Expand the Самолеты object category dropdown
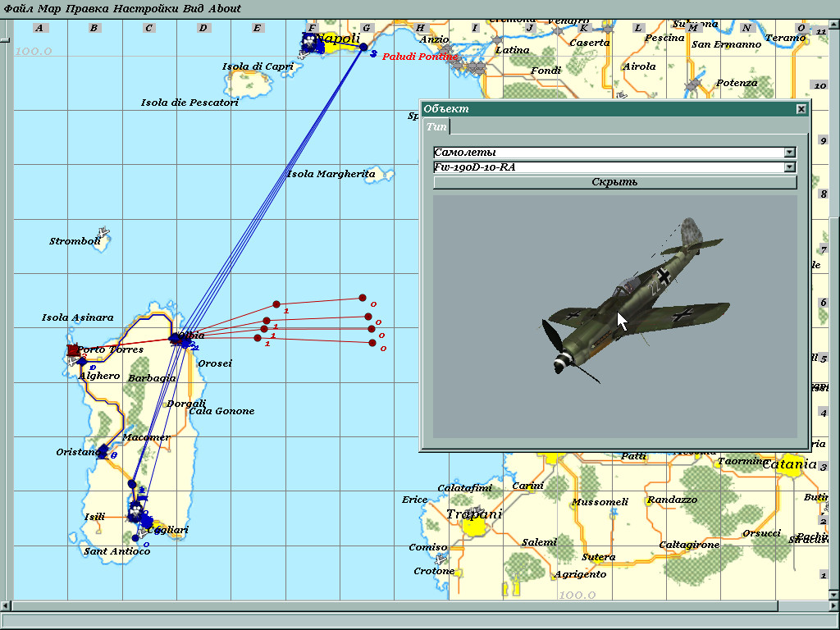840x630 pixels. coord(789,153)
